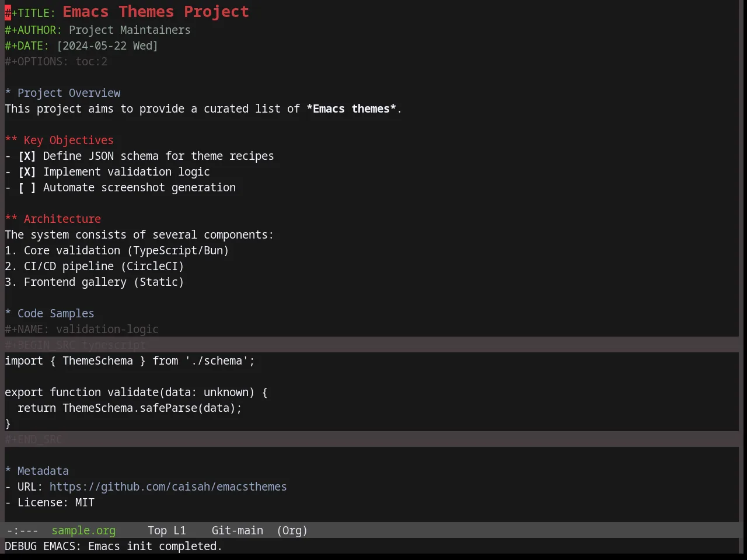
Task: Click the #+BEGIN_SRC typescript line
Action: tap(75, 345)
